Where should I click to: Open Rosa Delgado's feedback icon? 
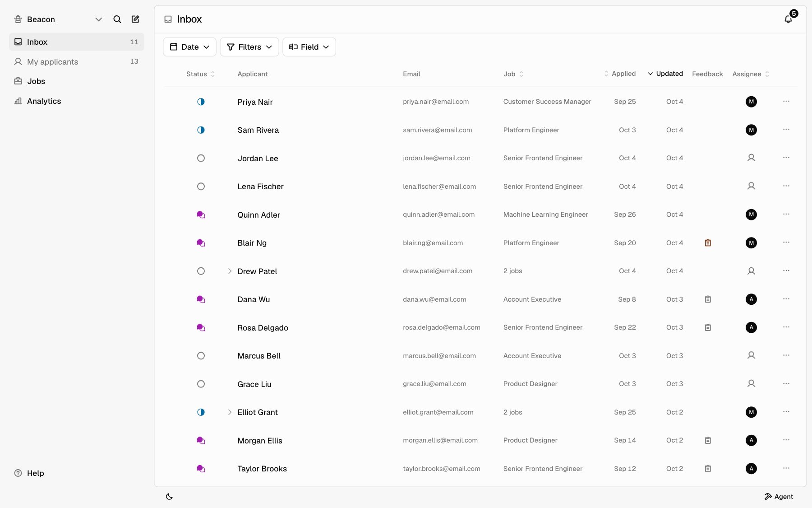coord(708,327)
